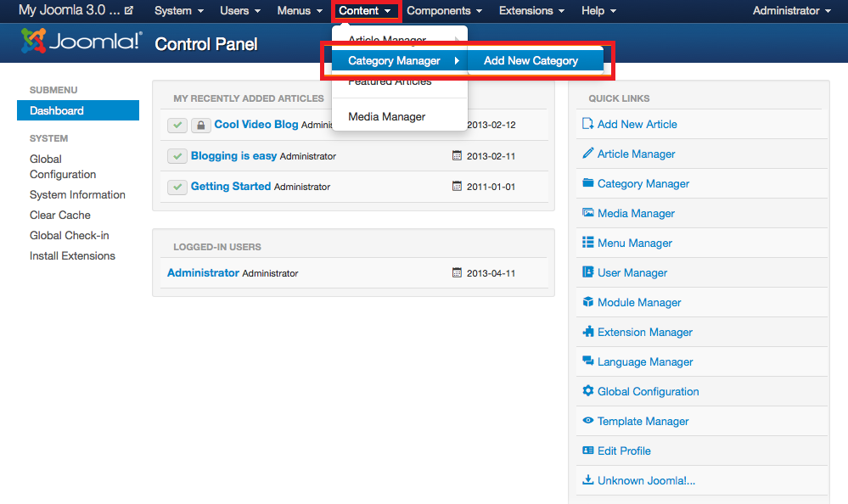Click the folder icon beside Category Manager quick link
This screenshot has height=504, width=848.
click(x=588, y=182)
